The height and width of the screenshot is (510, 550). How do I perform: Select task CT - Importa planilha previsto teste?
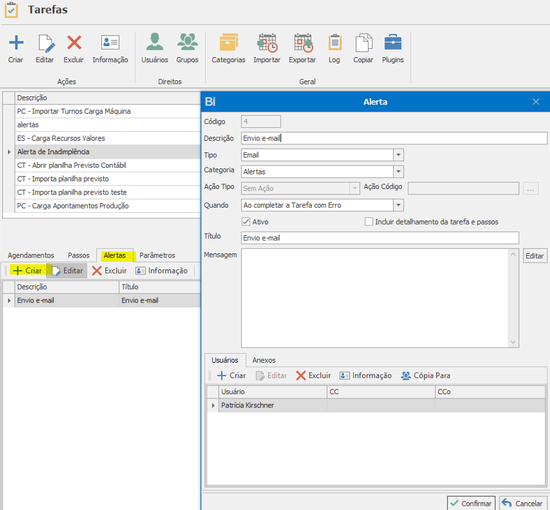click(107, 192)
